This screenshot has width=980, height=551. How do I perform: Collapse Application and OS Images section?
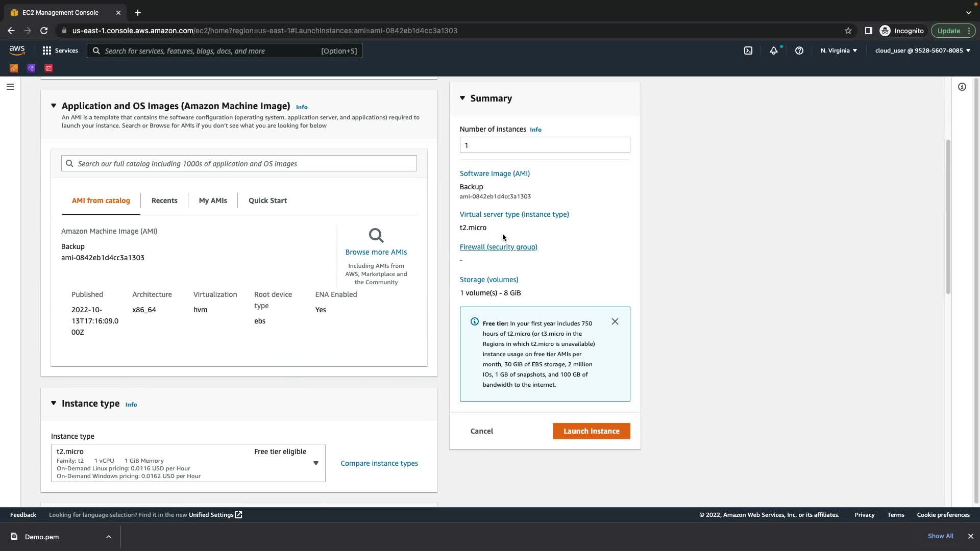(x=54, y=106)
